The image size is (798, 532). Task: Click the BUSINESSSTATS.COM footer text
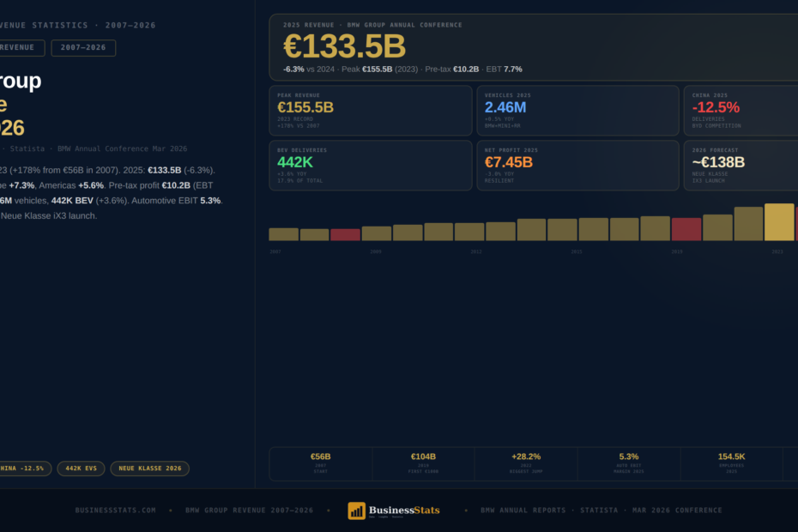[116, 510]
